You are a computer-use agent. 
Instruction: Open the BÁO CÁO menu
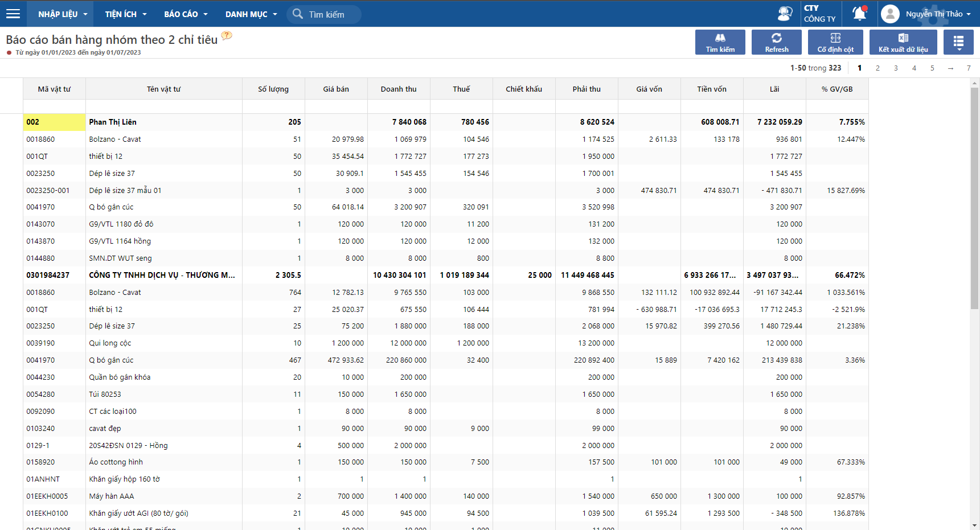pos(186,14)
